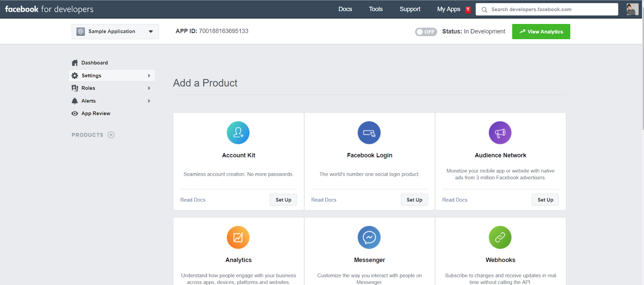Toggle the app status OFF switch

426,32
